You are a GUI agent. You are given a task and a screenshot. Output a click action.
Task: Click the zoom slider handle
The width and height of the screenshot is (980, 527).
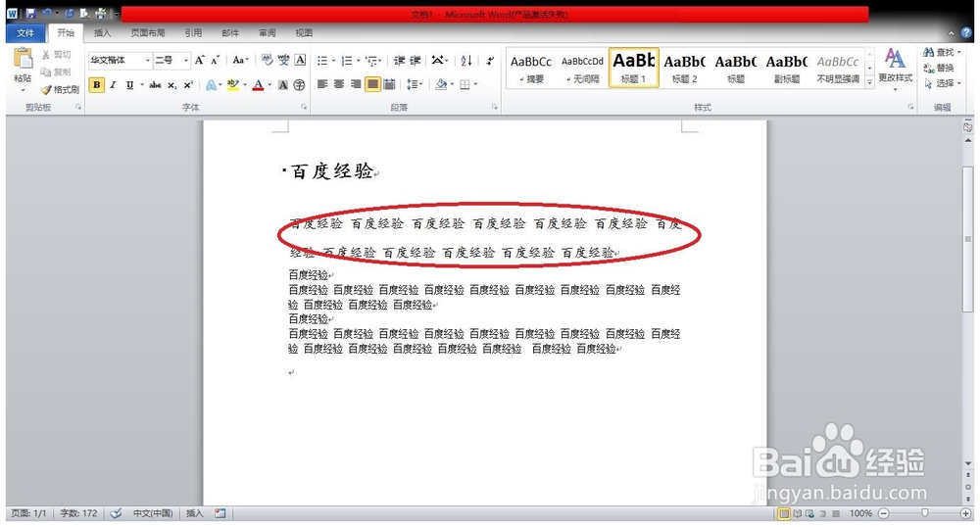tap(924, 513)
